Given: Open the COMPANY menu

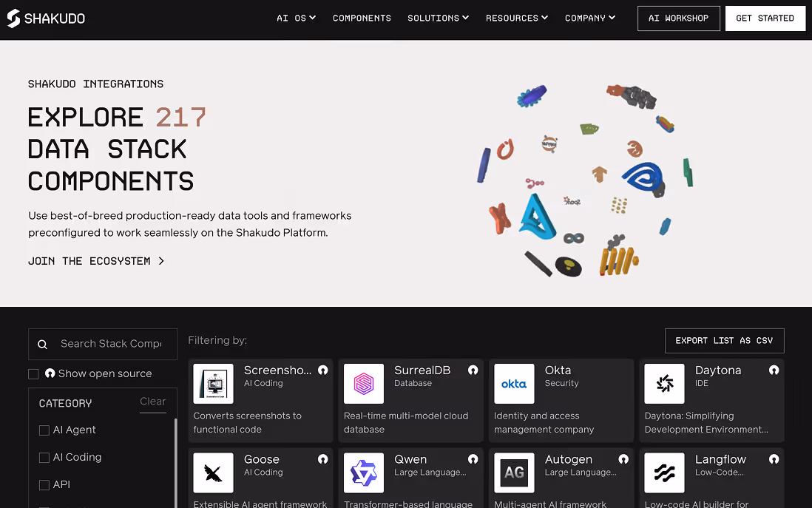Looking at the screenshot, I should 589,18.
